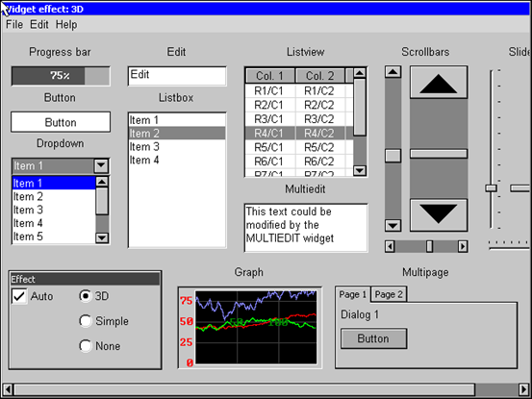Viewport: 532px width, 399px height.
Task: Select Item 3 in the dropdown list
Action: point(54,210)
